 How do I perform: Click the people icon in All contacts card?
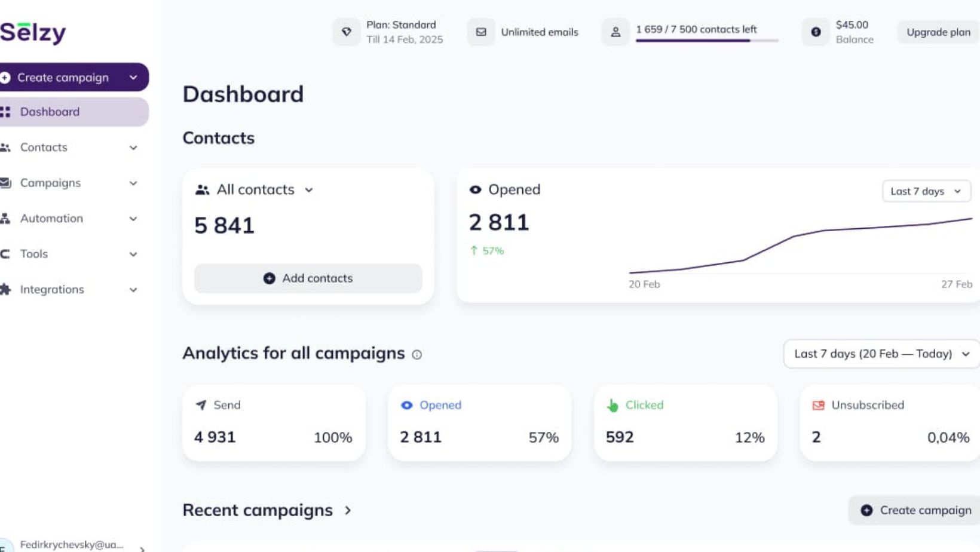(203, 190)
